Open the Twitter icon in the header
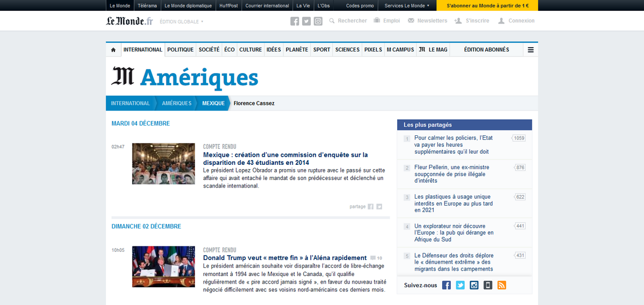 coord(306,21)
